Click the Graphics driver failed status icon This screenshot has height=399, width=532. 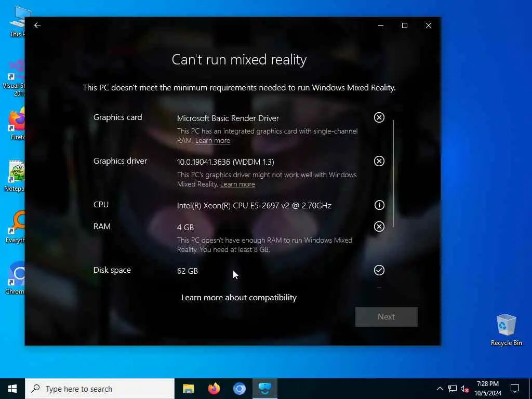point(379,161)
